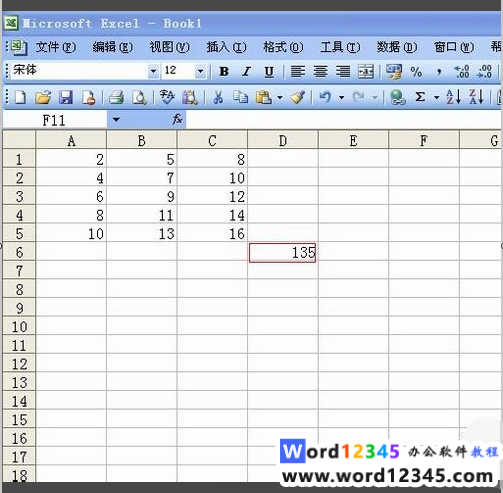
Task: Apply Percent style format
Action: point(416,72)
